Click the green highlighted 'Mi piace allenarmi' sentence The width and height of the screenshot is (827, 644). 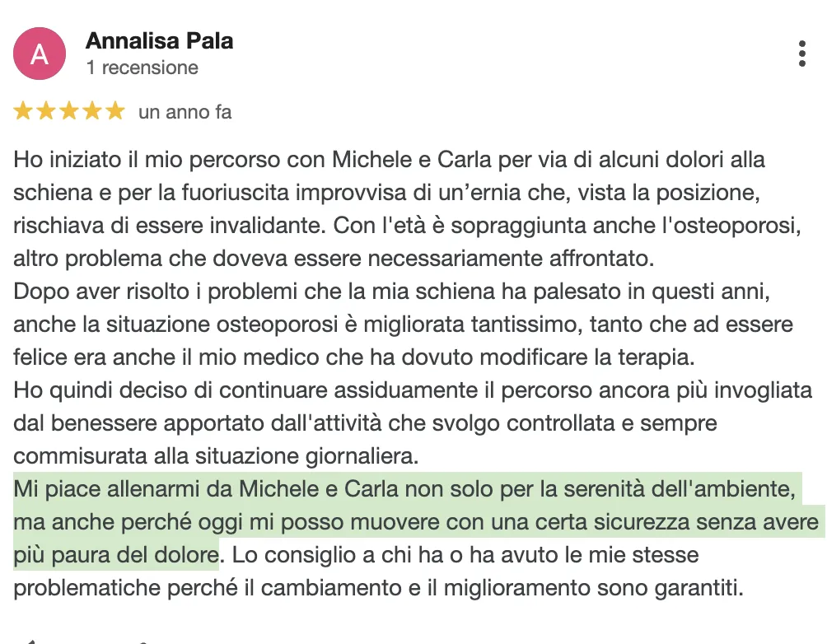[x=418, y=521]
